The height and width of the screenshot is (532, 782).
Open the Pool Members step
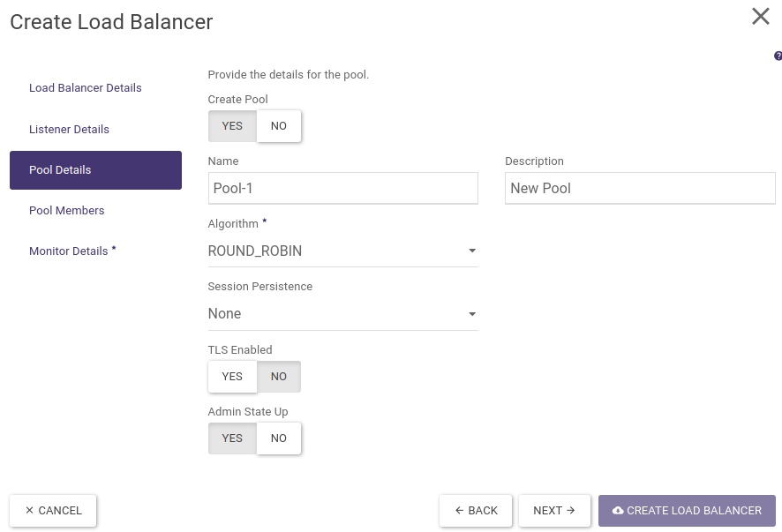[67, 211]
